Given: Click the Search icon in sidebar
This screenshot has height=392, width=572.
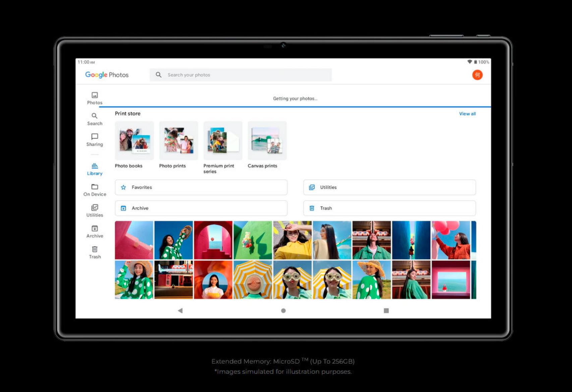Looking at the screenshot, I should [95, 119].
